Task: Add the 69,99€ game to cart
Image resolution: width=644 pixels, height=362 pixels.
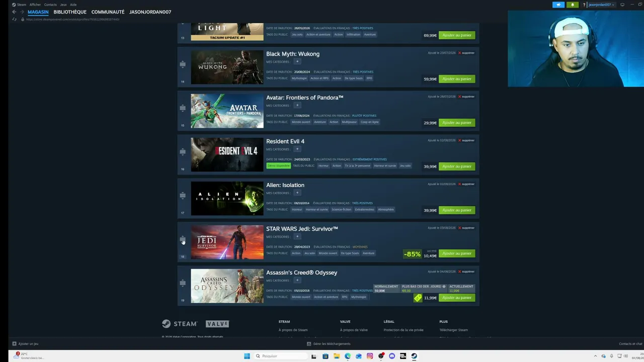Action: click(x=457, y=35)
